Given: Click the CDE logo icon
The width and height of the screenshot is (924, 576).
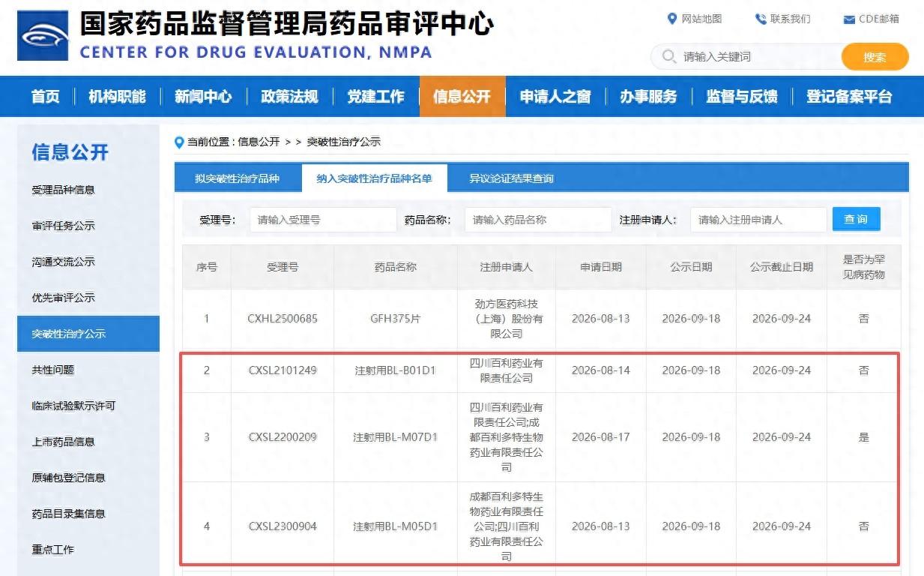Looking at the screenshot, I should 43,35.
